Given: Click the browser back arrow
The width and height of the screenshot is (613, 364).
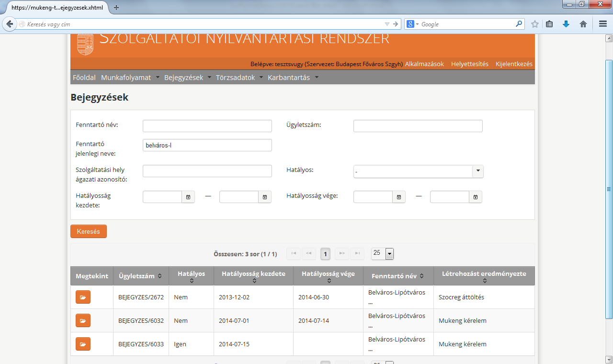Looking at the screenshot, I should tap(9, 24).
